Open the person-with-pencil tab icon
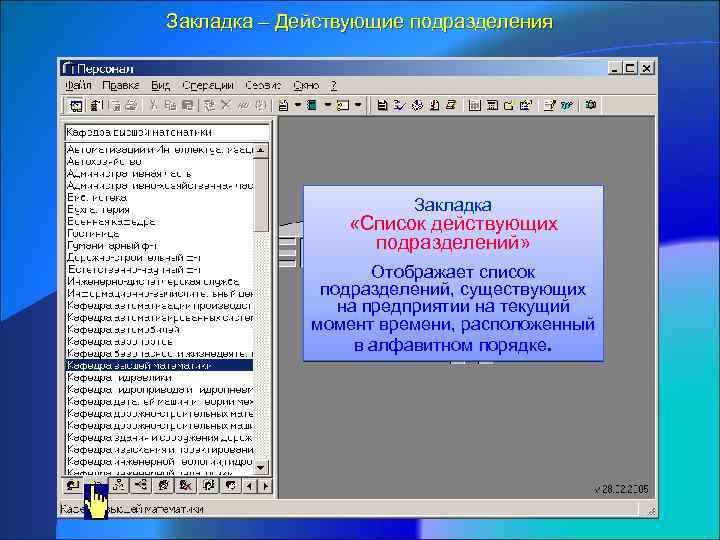This screenshot has width=720, height=540. click(163, 485)
